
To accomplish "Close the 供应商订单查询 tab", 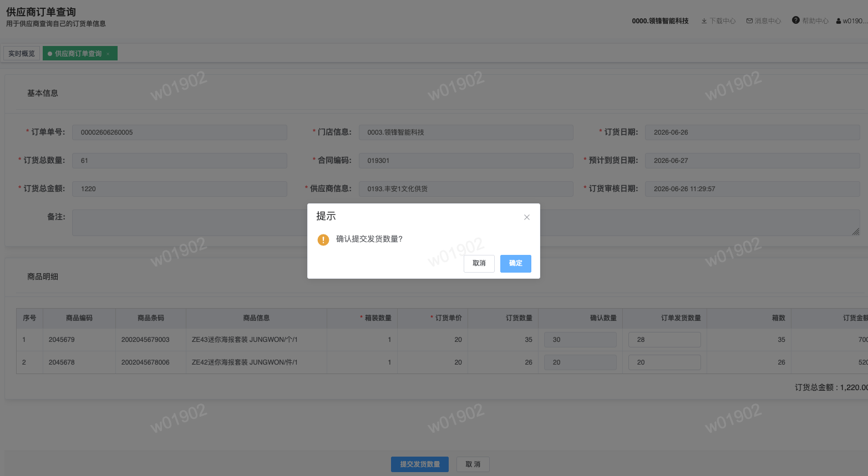I will point(108,54).
